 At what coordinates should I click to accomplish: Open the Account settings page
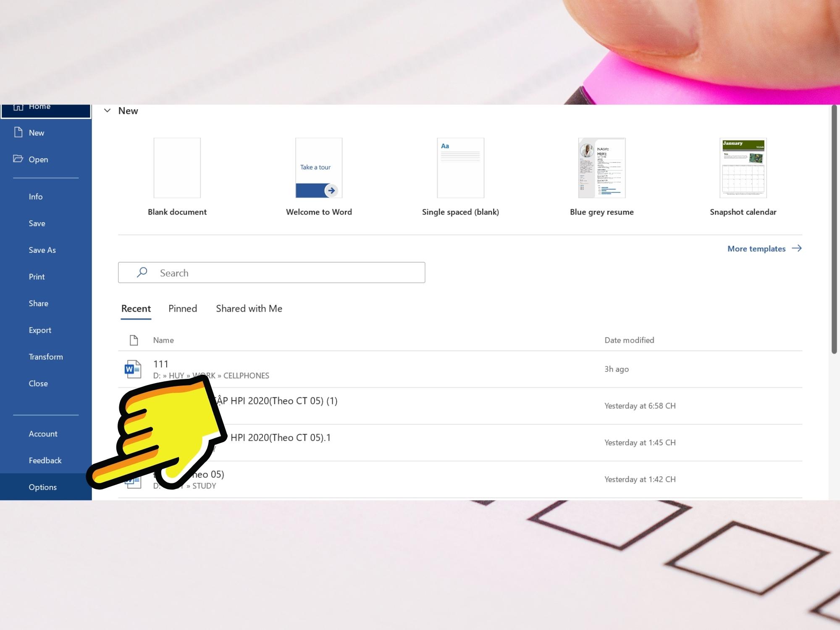tap(42, 433)
